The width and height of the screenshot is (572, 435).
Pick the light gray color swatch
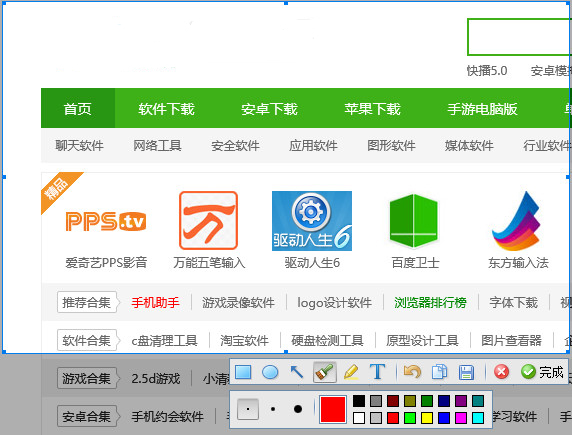[x=376, y=418]
